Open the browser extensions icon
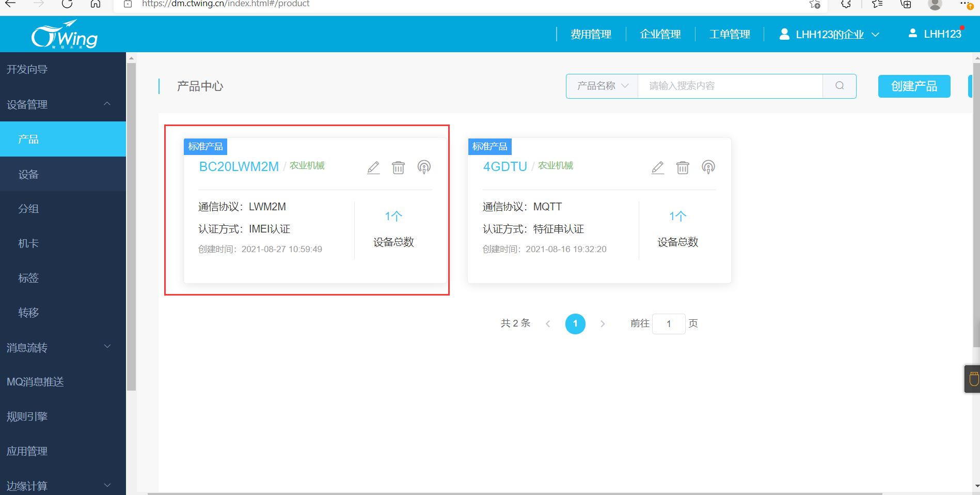This screenshot has width=980, height=495. pos(846,4)
